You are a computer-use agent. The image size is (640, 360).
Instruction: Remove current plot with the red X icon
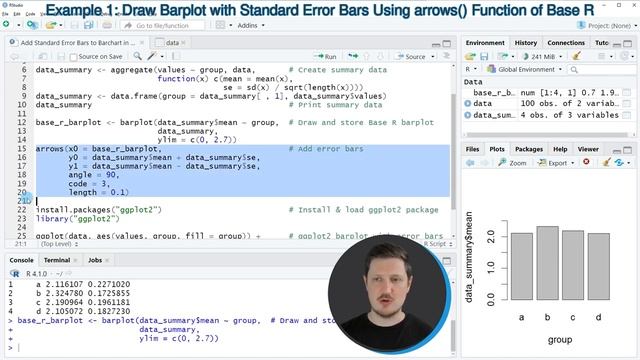point(586,162)
